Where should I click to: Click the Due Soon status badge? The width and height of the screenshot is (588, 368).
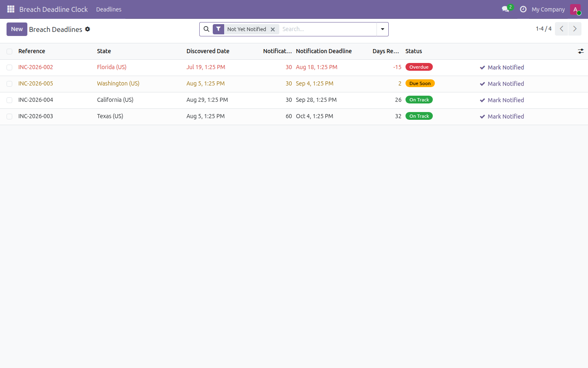(420, 83)
